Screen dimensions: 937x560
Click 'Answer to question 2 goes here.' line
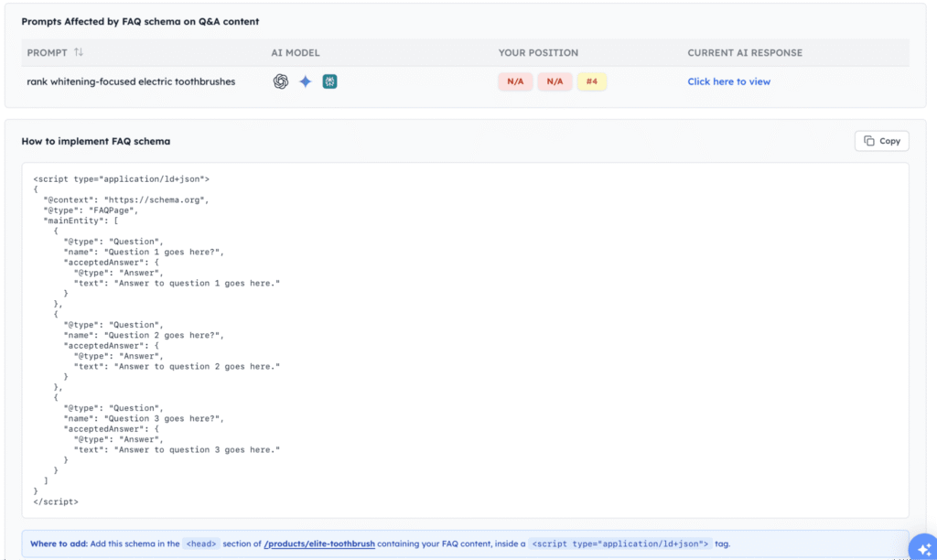tap(177, 366)
